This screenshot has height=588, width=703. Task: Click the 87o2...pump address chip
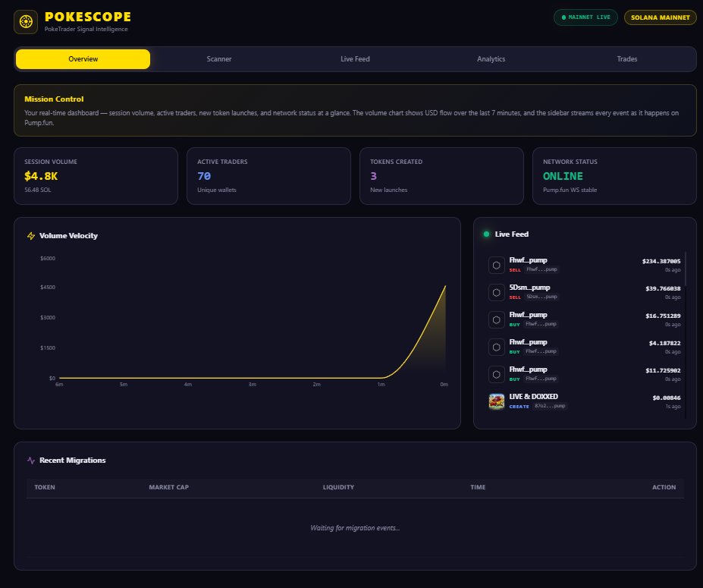(550, 406)
